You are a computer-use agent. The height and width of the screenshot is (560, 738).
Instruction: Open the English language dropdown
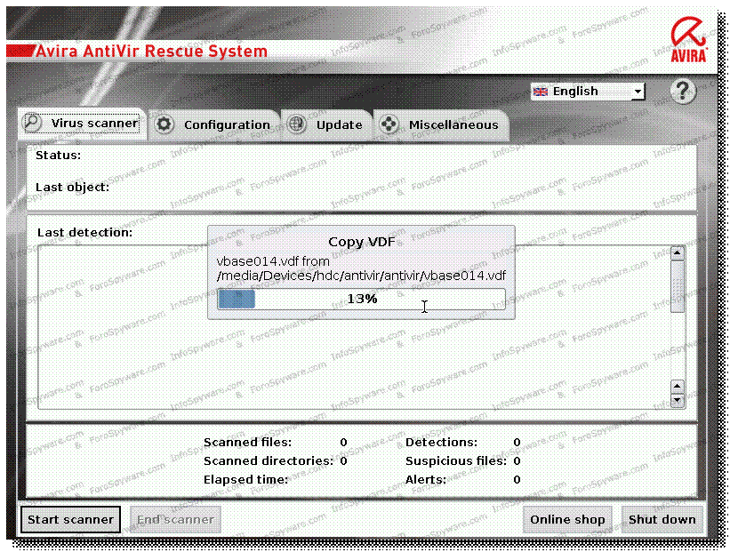tap(588, 92)
